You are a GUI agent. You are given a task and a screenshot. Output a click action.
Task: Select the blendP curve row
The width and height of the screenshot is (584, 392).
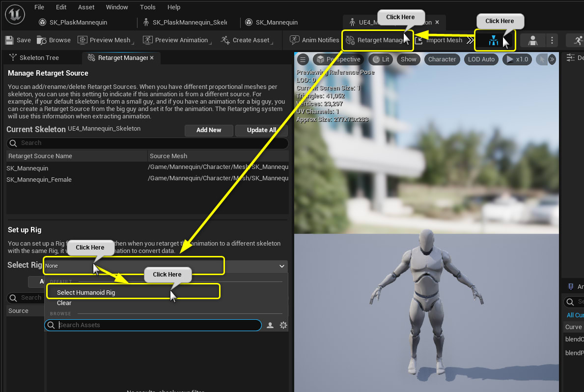point(574,353)
